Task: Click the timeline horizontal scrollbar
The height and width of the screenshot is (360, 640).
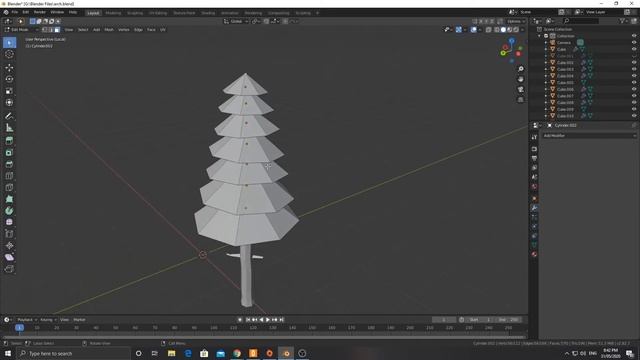Action: (264, 337)
